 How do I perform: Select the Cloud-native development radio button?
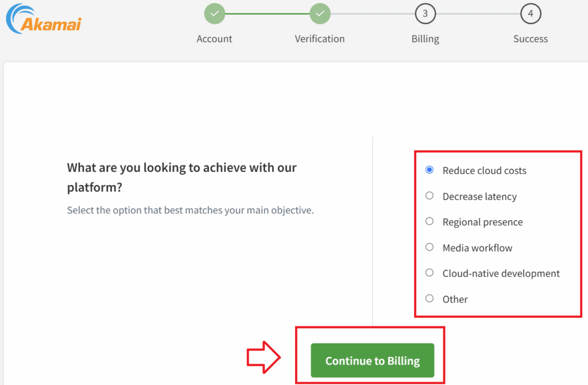point(430,273)
